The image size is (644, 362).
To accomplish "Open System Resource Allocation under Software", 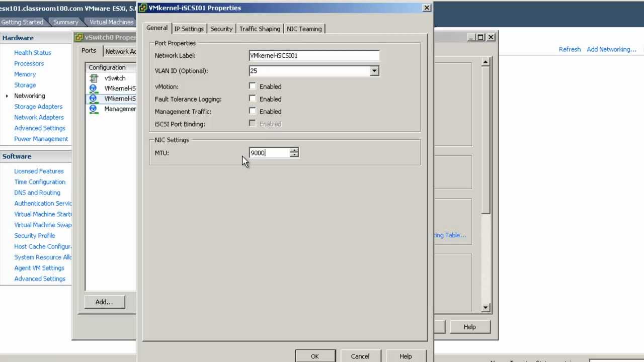I will coord(43,257).
